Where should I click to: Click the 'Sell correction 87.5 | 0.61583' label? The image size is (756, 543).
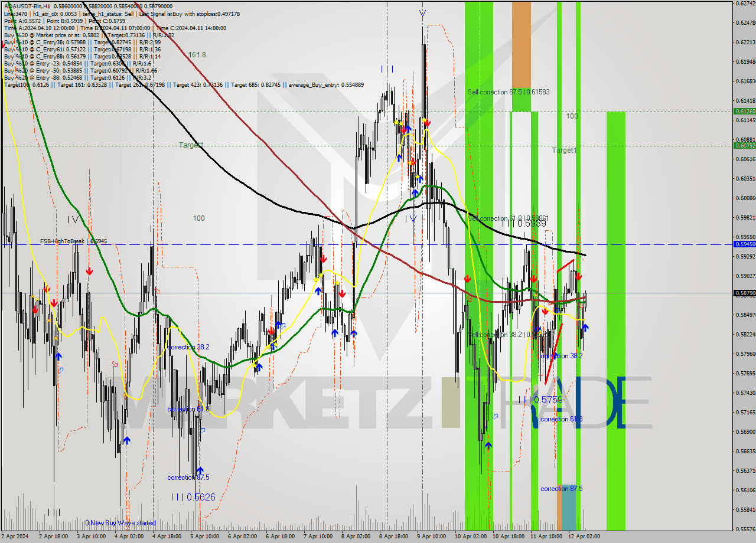[x=509, y=92]
